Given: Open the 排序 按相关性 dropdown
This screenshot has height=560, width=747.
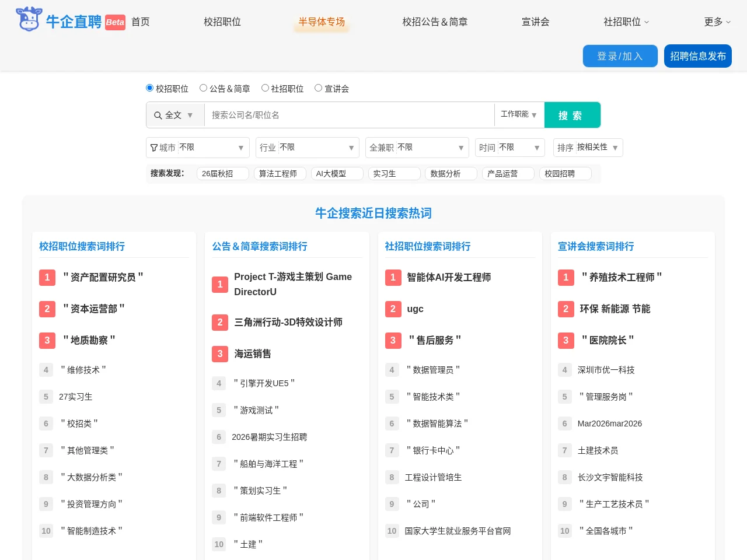Looking at the screenshot, I should click(x=588, y=148).
